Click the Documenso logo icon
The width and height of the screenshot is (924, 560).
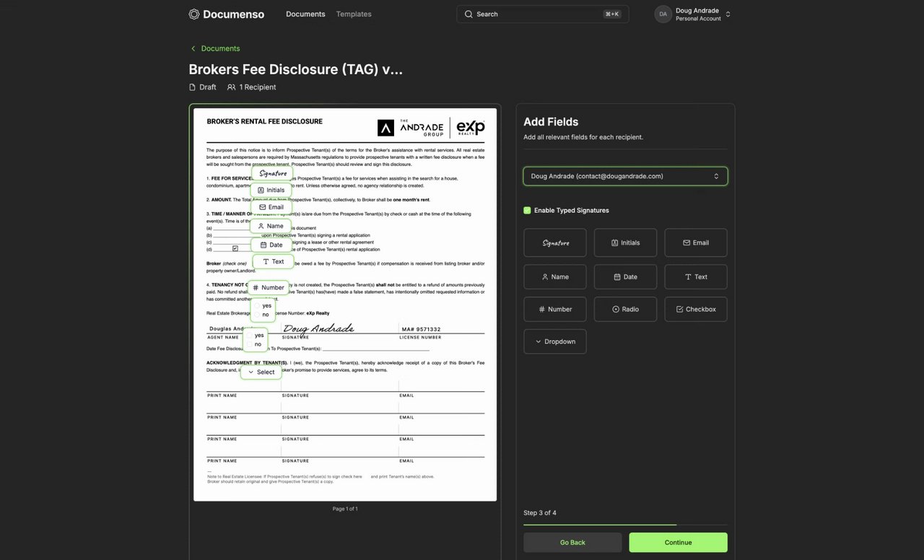[194, 14]
